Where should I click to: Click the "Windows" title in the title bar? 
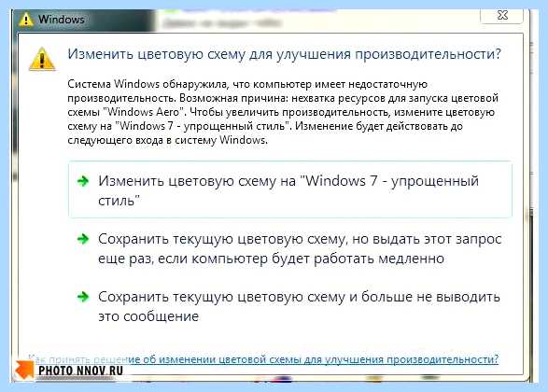[62, 20]
